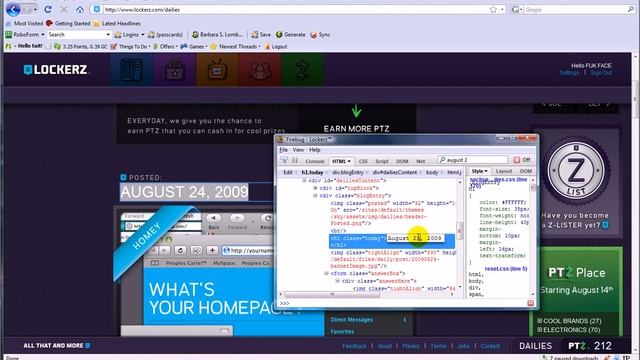Open the passcards toolbar item

[165, 35]
